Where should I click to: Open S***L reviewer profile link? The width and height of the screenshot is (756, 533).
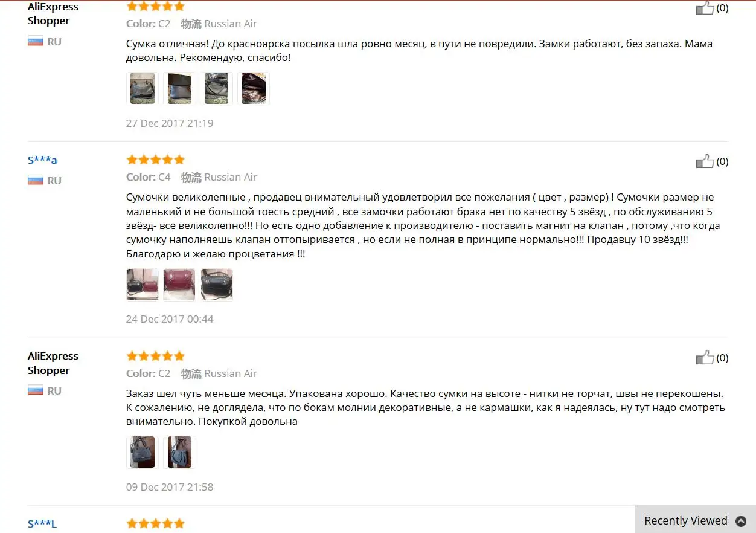click(x=42, y=524)
